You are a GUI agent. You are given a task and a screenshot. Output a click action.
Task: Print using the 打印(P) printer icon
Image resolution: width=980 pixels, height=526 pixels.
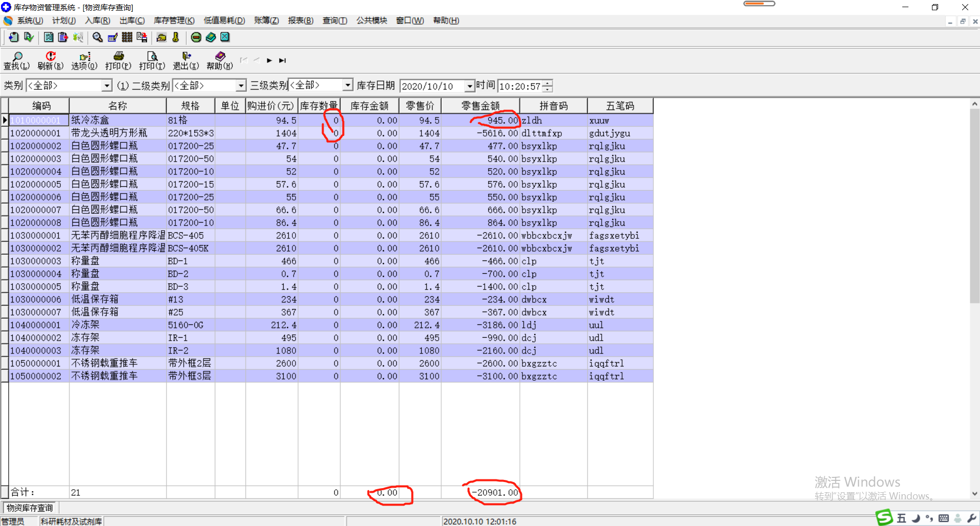pos(118,60)
